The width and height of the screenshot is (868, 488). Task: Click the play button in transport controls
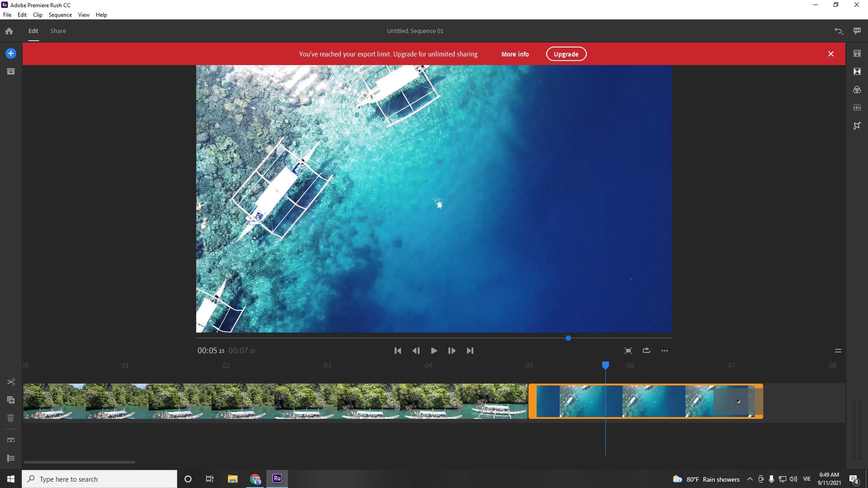click(434, 350)
